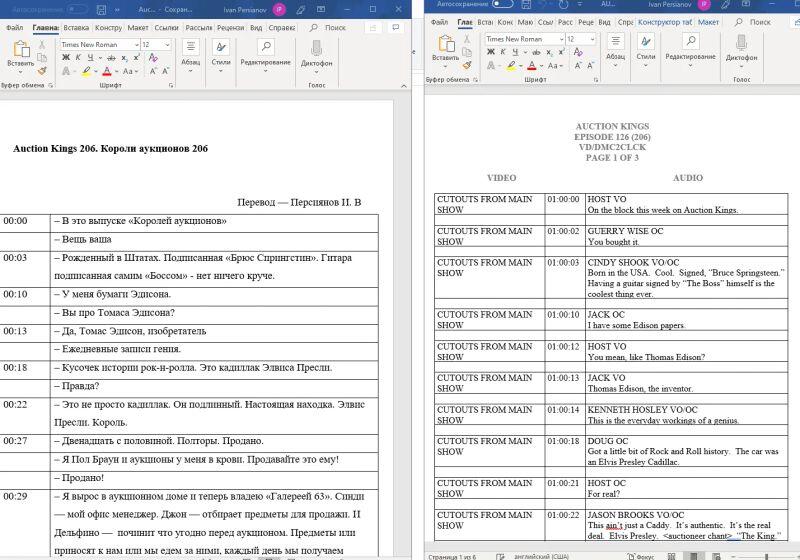Select the format painter brush in the left window
The image size is (800, 560).
42,71
